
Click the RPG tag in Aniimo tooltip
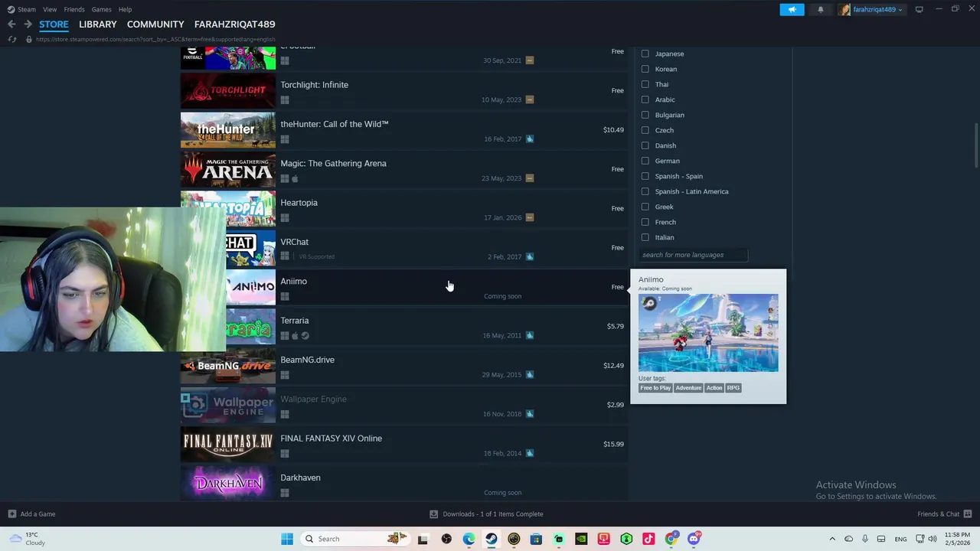tap(733, 388)
